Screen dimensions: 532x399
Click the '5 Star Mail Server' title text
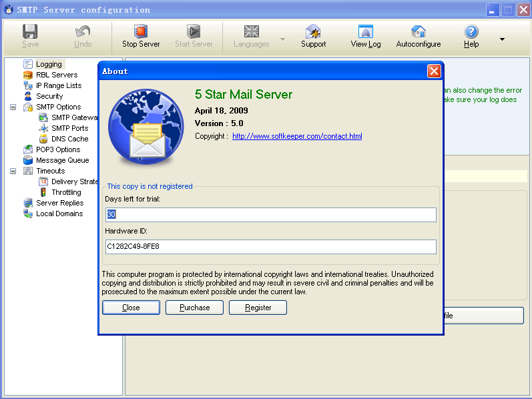click(243, 94)
